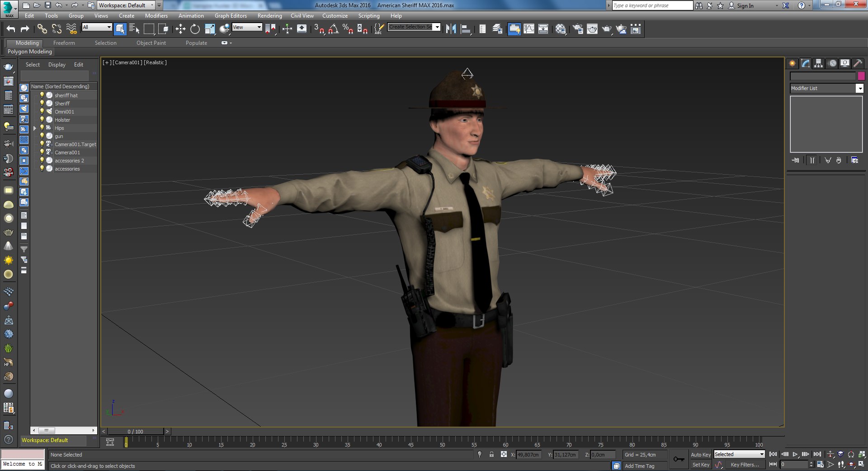The height and width of the screenshot is (471, 868).
Task: Click the Select and Link icon
Action: 42,29
